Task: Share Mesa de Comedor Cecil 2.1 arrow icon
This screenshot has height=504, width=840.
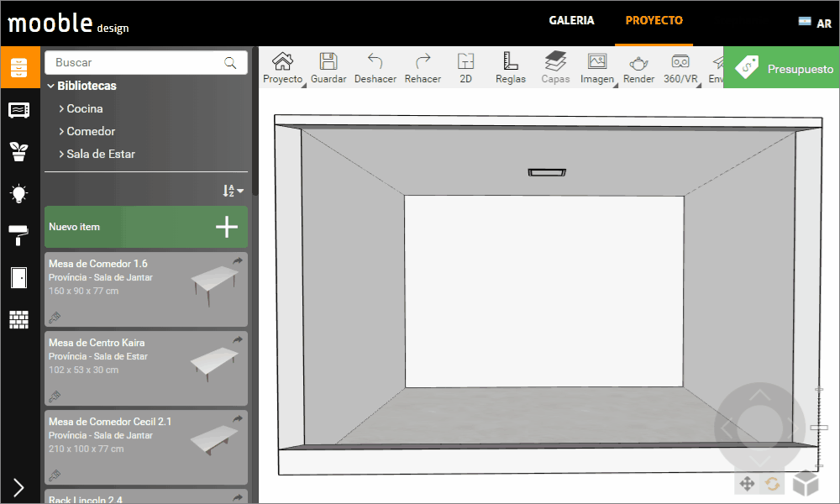Action: click(238, 418)
